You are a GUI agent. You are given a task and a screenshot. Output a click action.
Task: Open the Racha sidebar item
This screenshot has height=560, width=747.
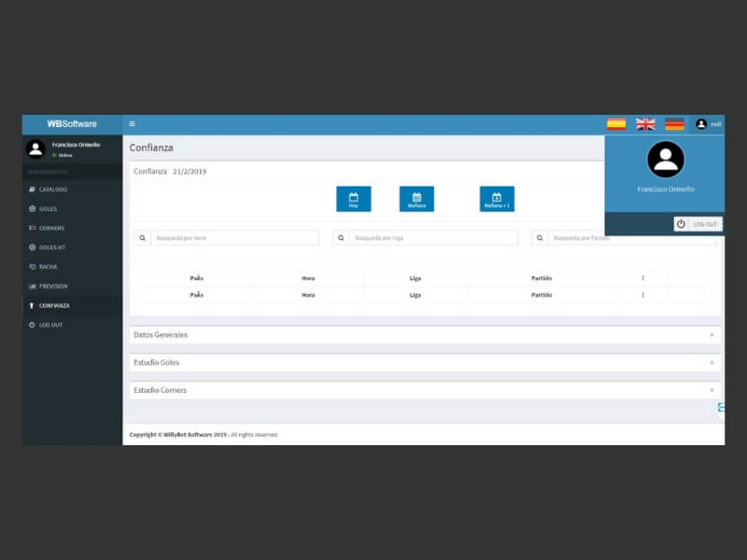(48, 267)
